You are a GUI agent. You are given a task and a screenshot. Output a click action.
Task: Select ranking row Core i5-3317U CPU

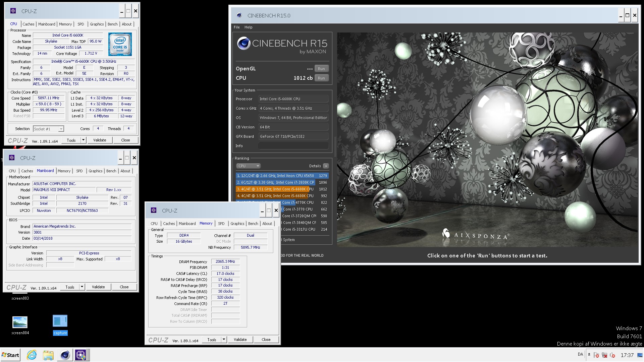click(x=305, y=229)
